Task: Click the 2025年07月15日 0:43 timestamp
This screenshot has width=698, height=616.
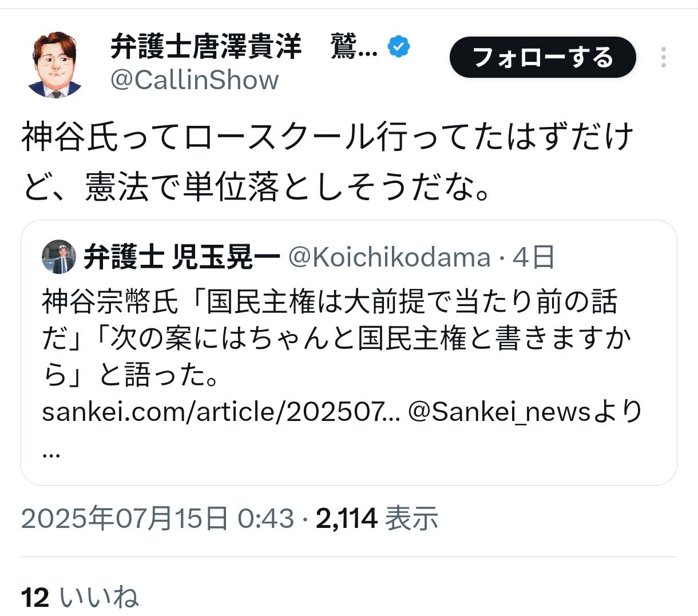Action: pos(157,519)
